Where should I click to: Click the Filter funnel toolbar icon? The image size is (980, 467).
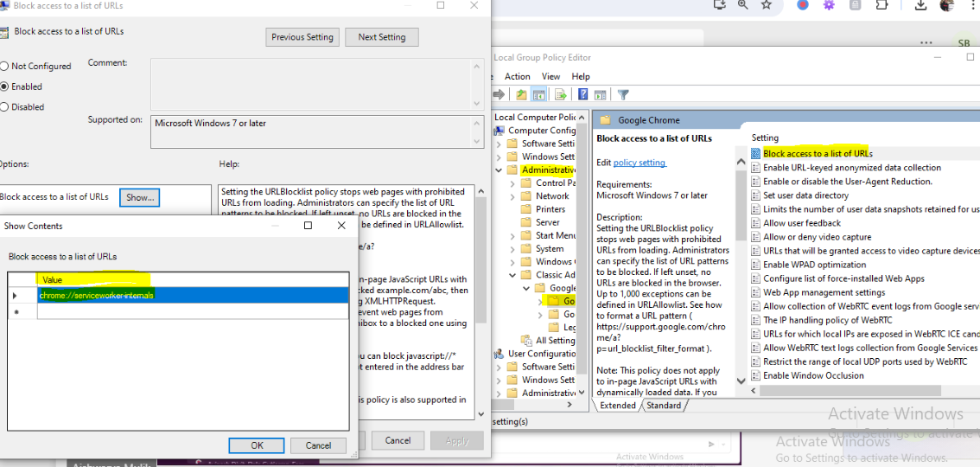[622, 94]
